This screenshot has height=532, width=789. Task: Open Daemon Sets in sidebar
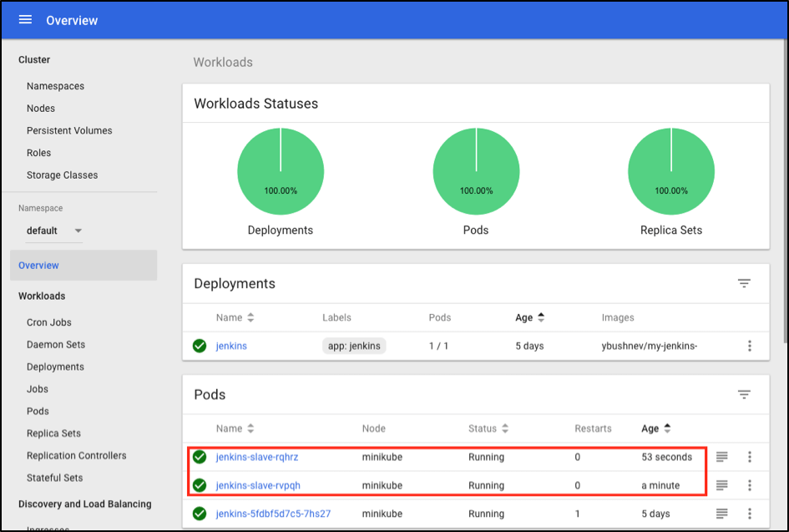(56, 344)
